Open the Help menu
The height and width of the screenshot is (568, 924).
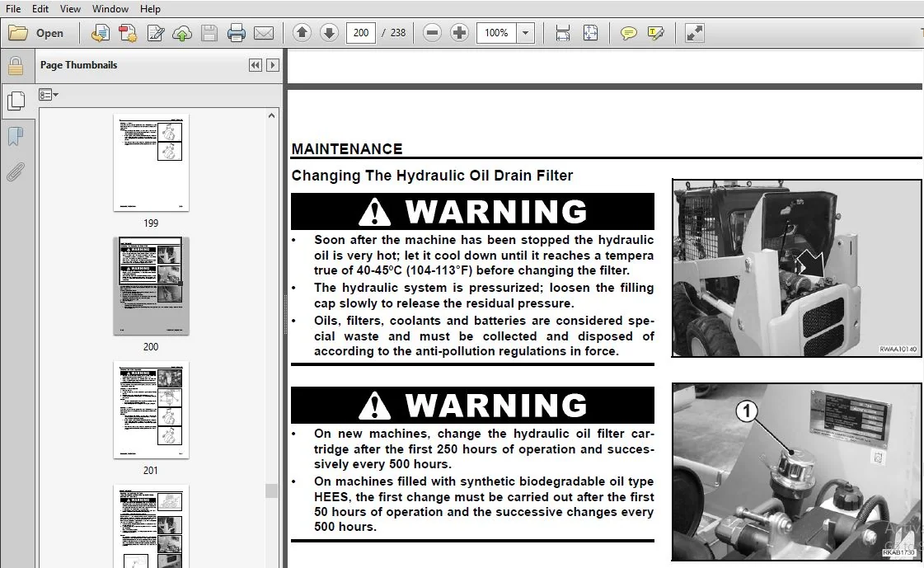(150, 9)
